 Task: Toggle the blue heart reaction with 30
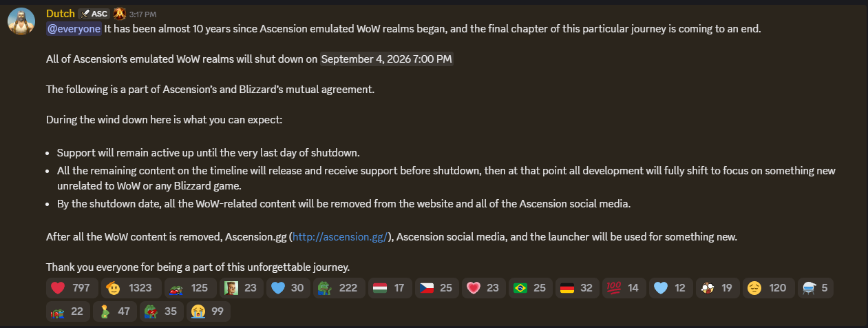point(288,288)
